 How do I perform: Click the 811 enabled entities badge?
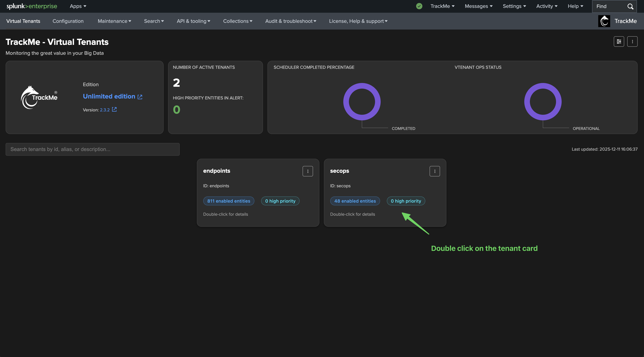point(228,201)
